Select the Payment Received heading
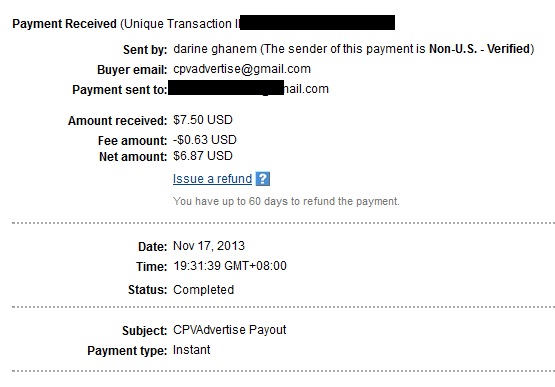The width and height of the screenshot is (555, 387). [x=64, y=24]
